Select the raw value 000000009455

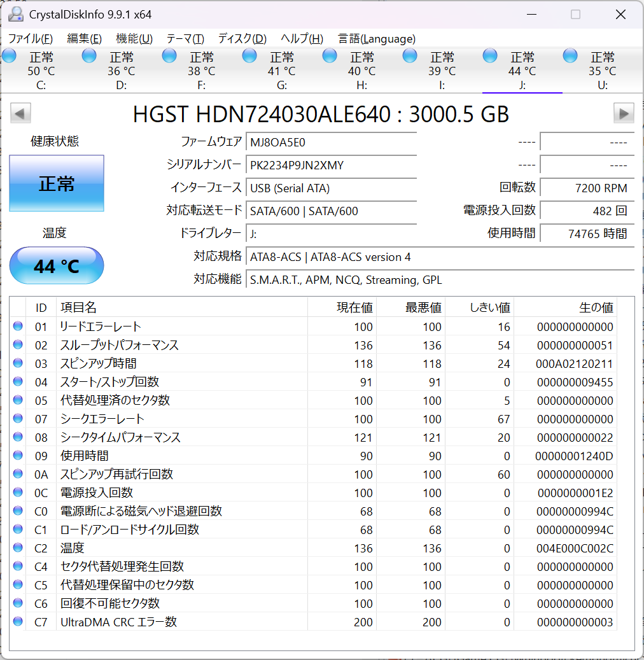click(x=575, y=383)
